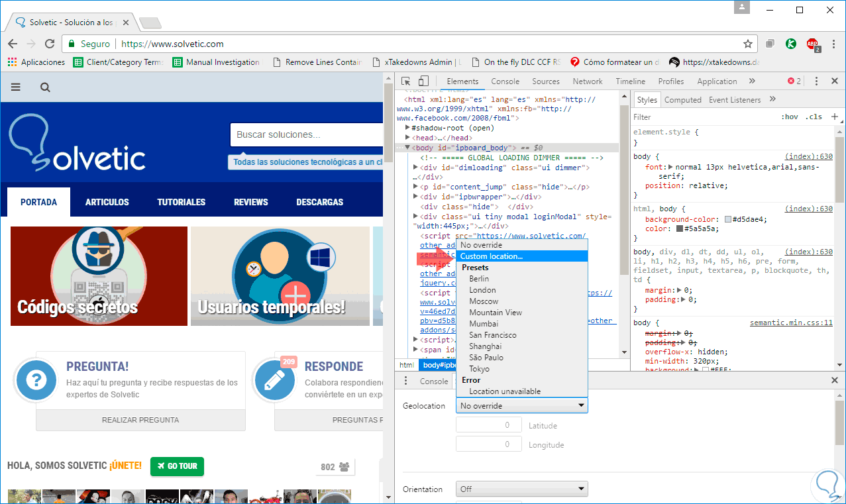Viewport: 846px width, 504px height.
Task: Open the semantic.min.css:11 source link
Action: click(791, 323)
